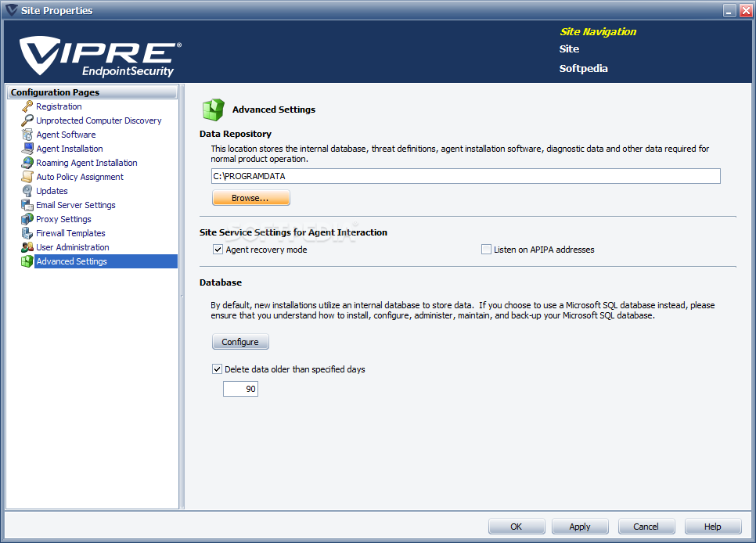
Task: Open Unprotected Computer Discovery page
Action: pyautogui.click(x=99, y=120)
